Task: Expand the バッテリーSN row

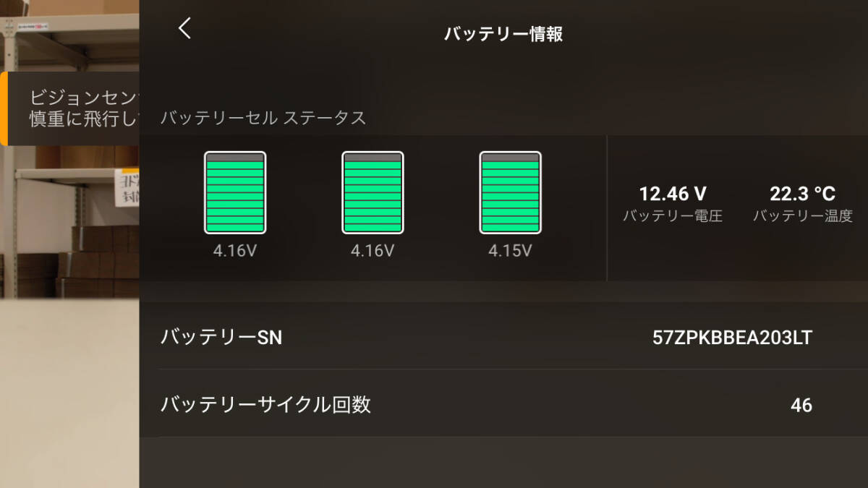Action: pyautogui.click(x=506, y=337)
